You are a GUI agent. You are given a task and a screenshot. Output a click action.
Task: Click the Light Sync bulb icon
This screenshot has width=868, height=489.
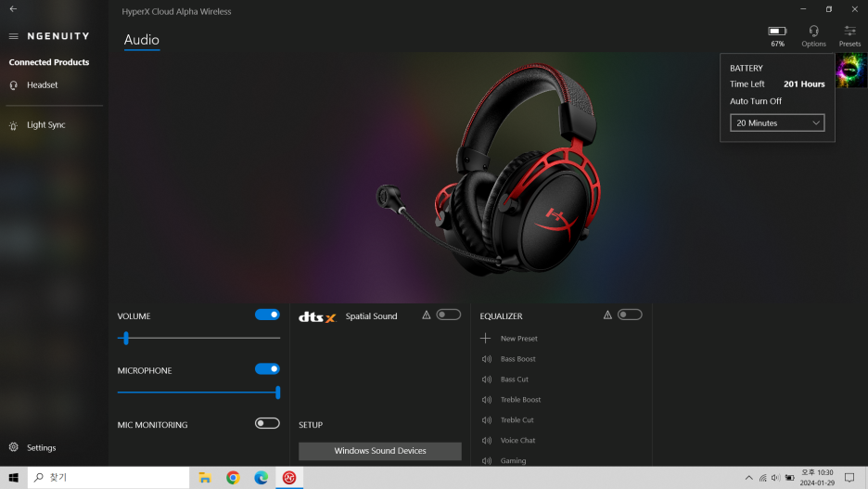14,125
